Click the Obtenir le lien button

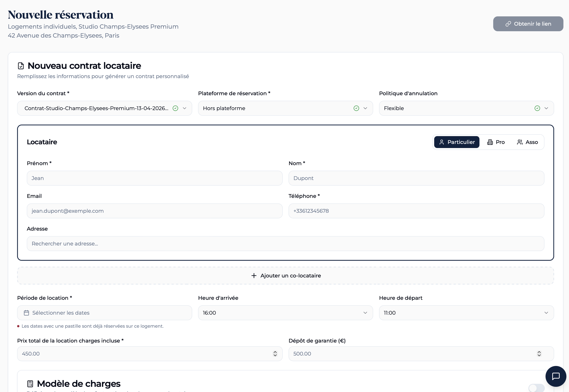[528, 24]
